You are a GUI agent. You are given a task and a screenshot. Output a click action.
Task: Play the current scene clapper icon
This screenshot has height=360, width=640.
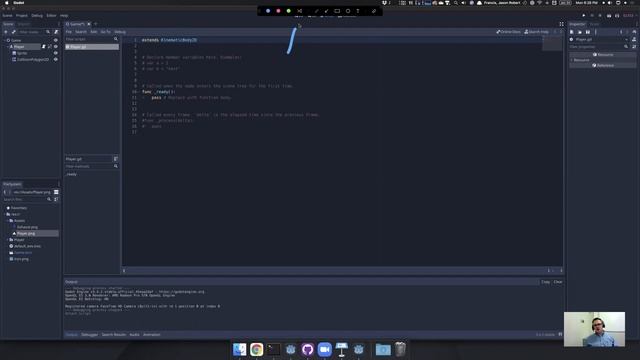tap(609, 16)
